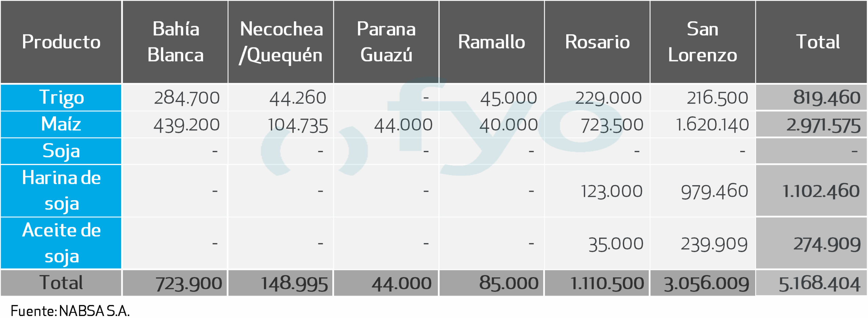Viewport: 868px width, 318px height.
Task: Select the Maíz Rosario cell 723.500
Action: tap(612, 125)
